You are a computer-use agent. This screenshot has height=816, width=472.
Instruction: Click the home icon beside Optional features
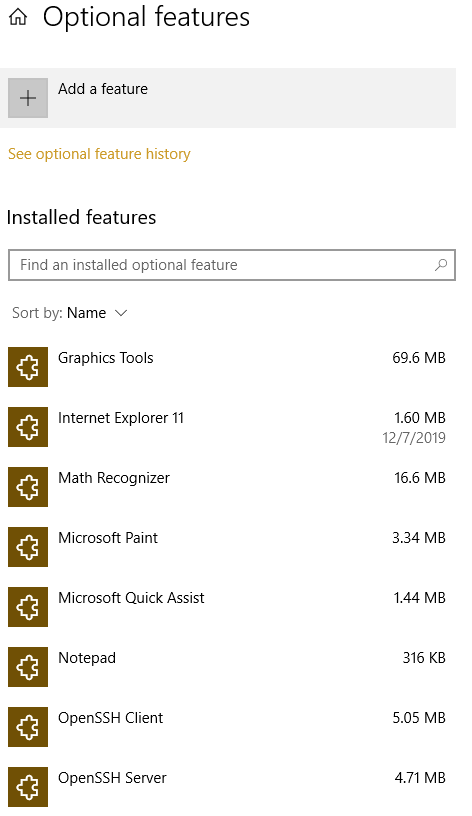pyautogui.click(x=18, y=17)
